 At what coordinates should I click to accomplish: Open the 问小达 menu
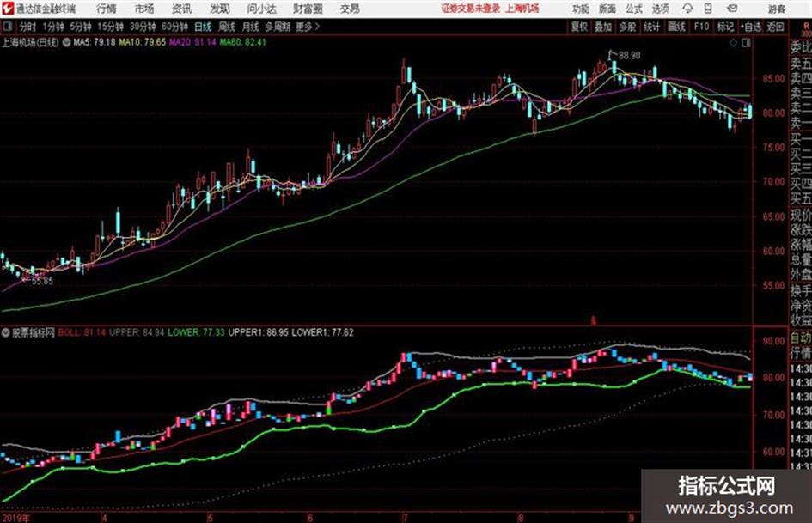click(261, 9)
